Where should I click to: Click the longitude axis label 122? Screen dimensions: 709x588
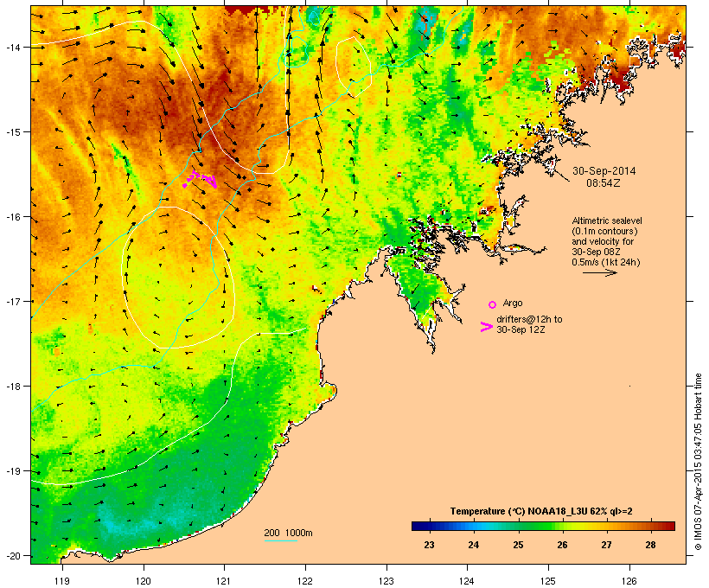(305, 581)
